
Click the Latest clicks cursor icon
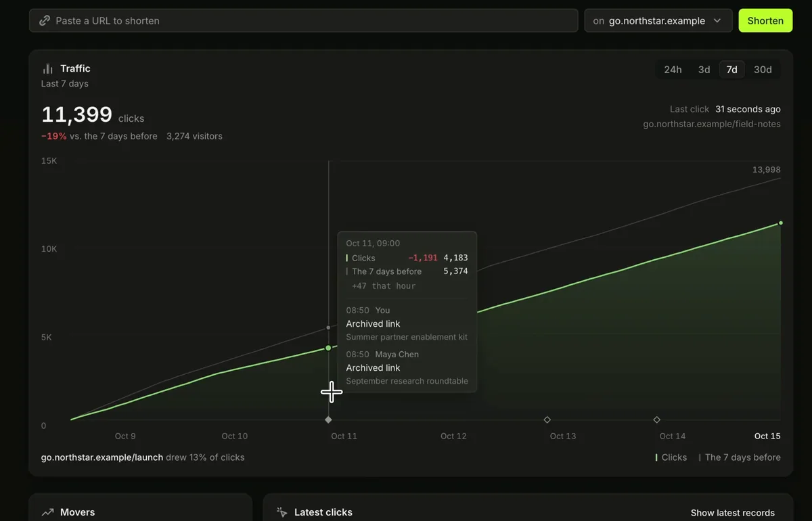click(282, 512)
